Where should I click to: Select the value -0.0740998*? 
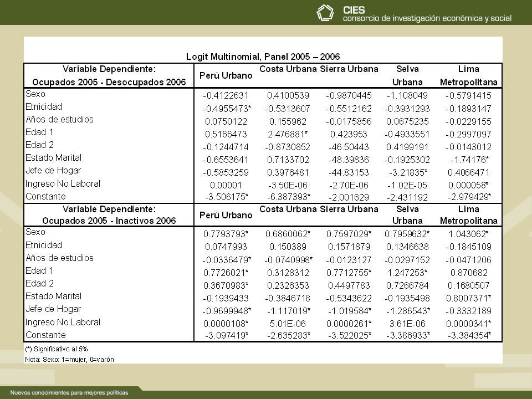(288, 260)
